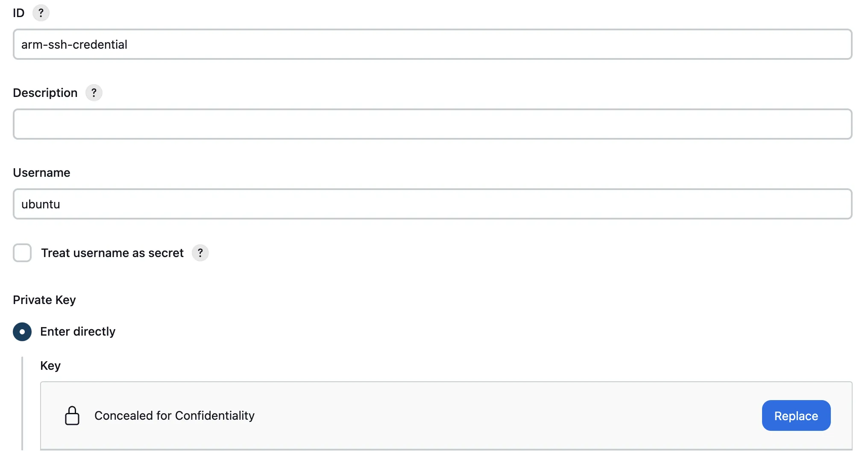The image size is (868, 468).
Task: Click the Description help question mark
Action: 94,93
